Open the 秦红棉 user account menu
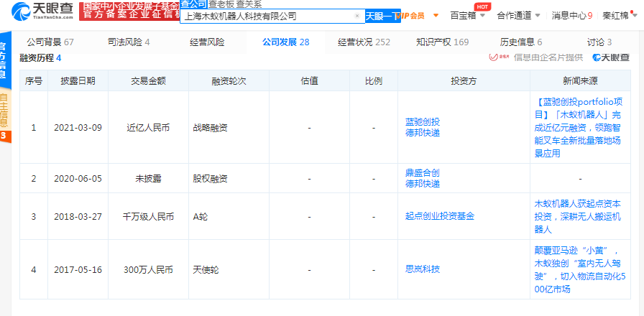Screen dimensions: 644x316 621,16
